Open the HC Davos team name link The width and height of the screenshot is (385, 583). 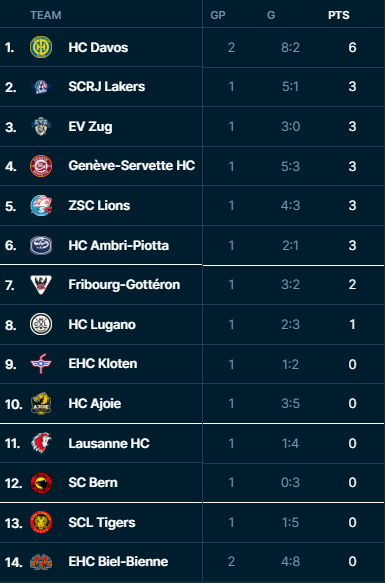click(x=98, y=48)
